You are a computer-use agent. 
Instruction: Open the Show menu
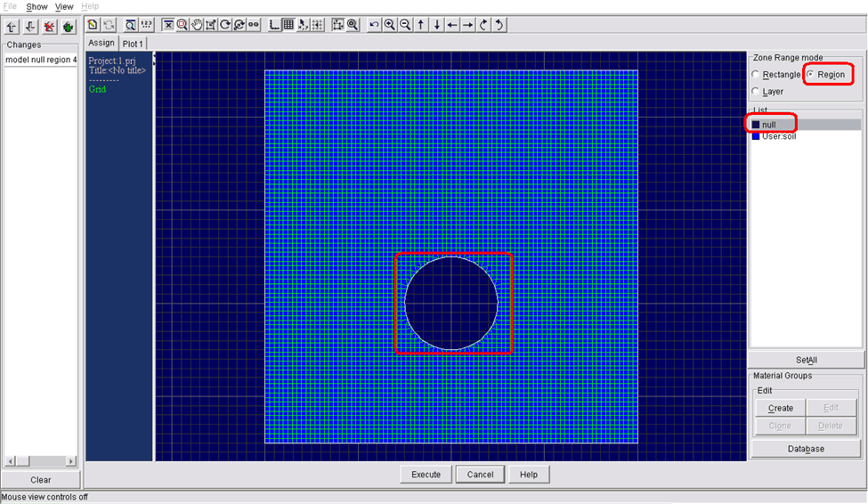click(37, 6)
